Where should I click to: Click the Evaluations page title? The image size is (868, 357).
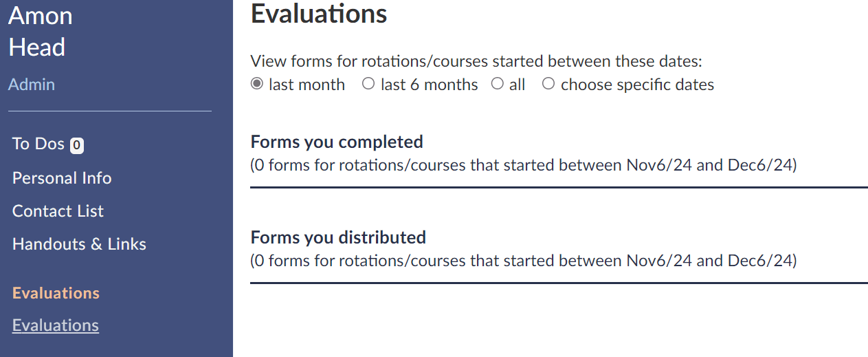tap(319, 14)
